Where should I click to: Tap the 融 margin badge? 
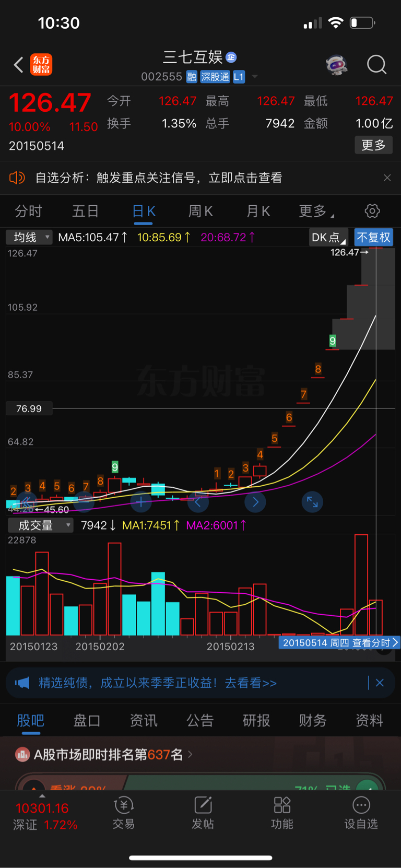[x=192, y=77]
